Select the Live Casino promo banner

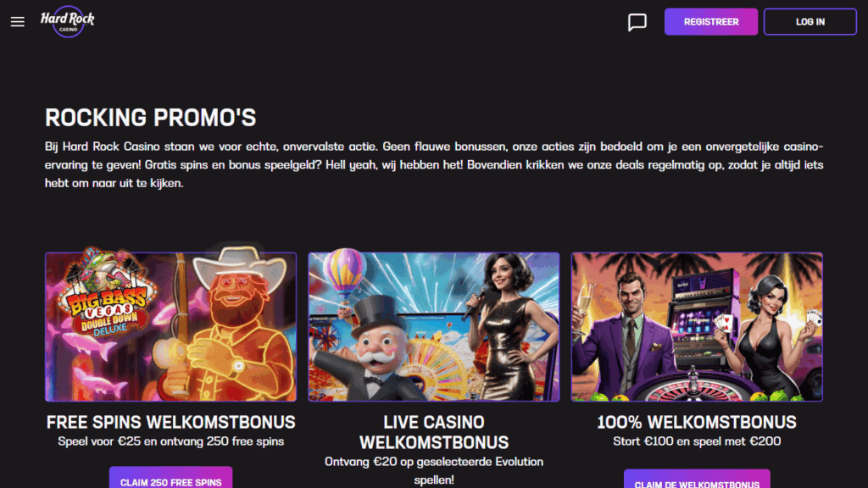(x=434, y=326)
